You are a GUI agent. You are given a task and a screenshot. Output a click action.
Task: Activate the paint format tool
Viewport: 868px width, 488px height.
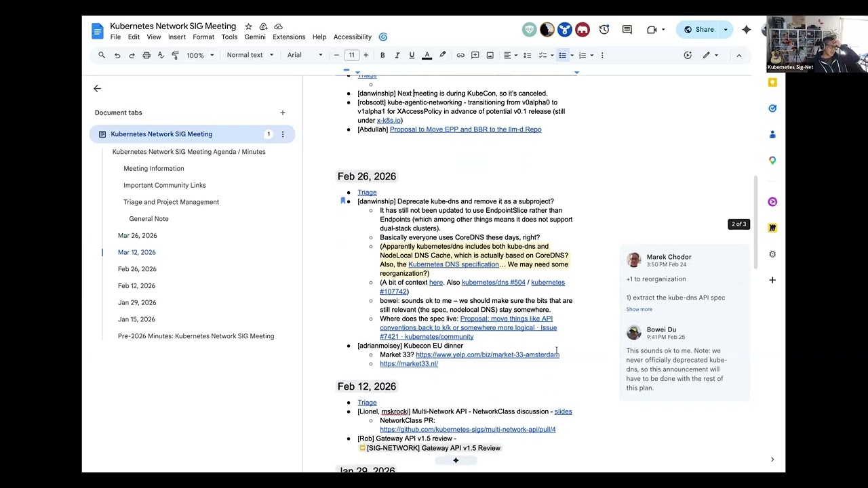pyautogui.click(x=176, y=55)
